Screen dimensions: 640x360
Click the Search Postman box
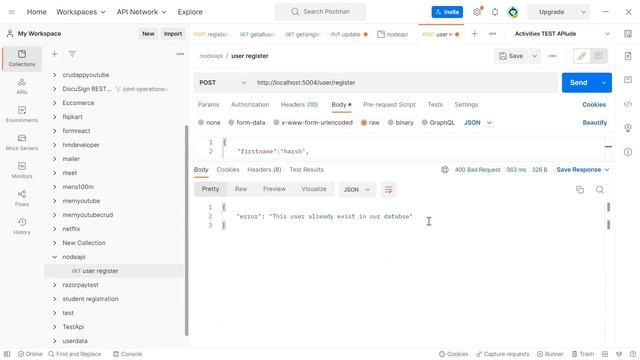320,12
